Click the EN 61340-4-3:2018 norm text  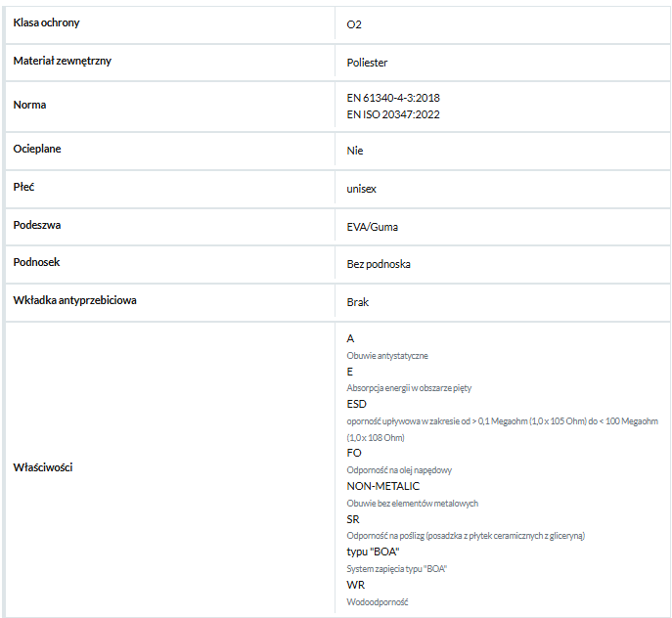393,98
